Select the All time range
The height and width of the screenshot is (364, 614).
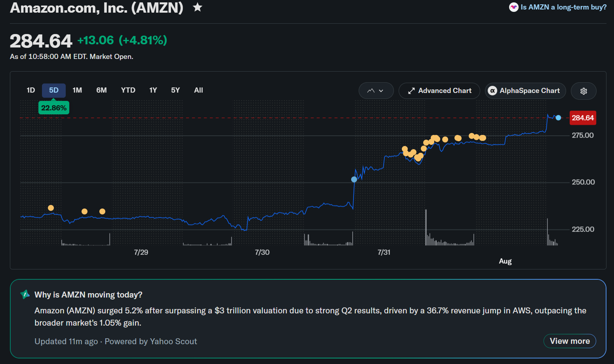tap(198, 90)
